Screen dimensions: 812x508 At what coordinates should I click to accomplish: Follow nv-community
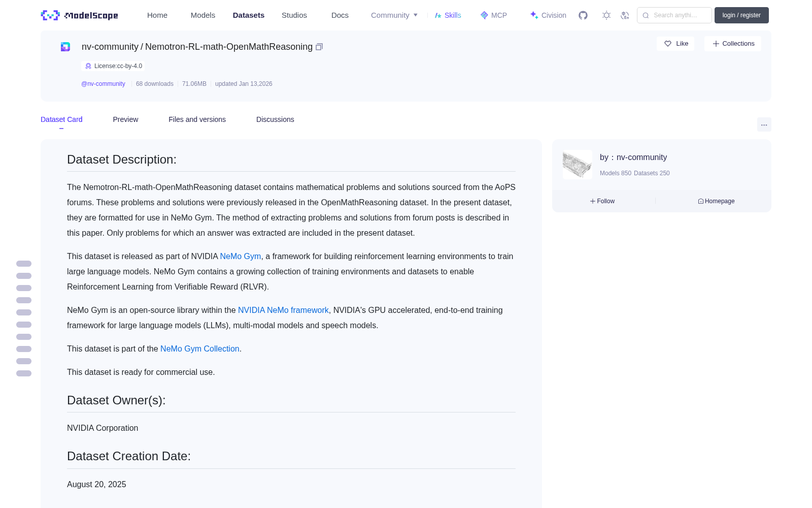tap(602, 201)
